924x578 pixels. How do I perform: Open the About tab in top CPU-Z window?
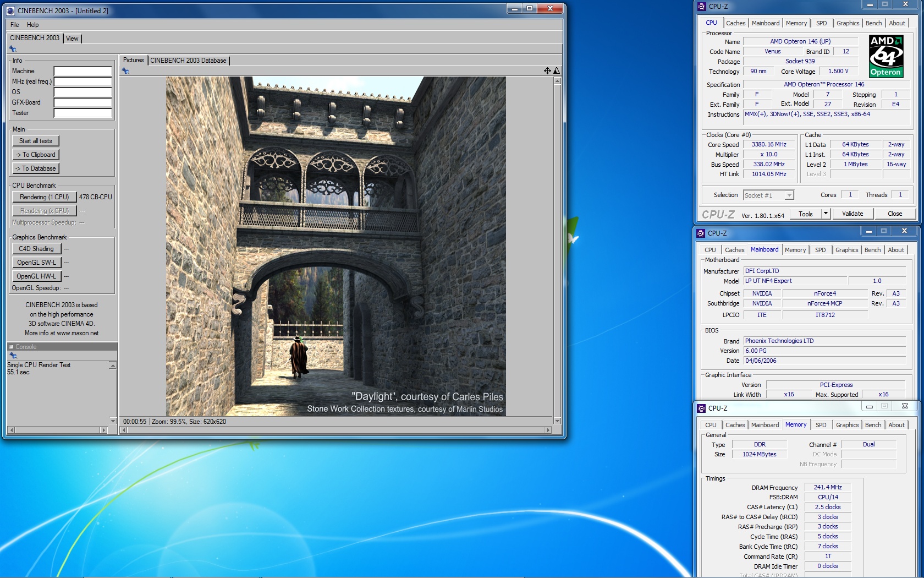(897, 23)
